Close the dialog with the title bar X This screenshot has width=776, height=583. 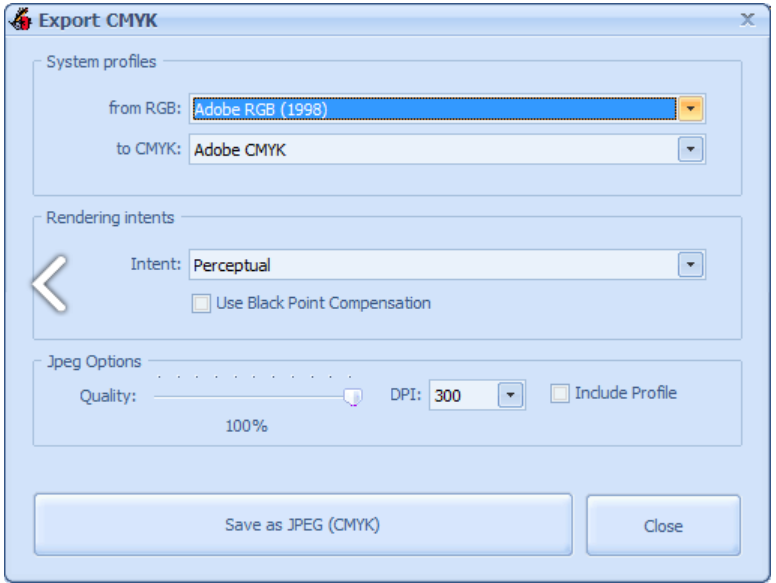pos(746,19)
